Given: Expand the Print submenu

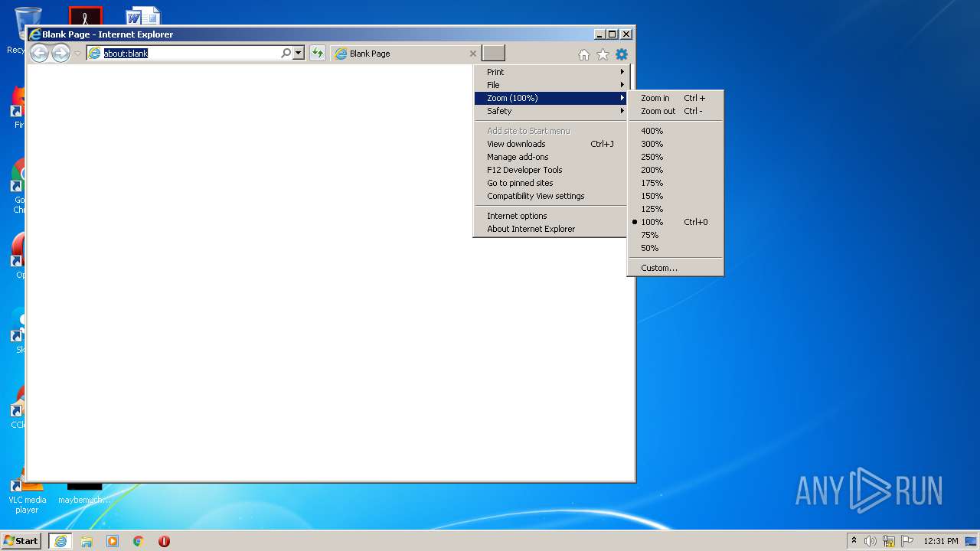Looking at the screenshot, I should tap(550, 72).
